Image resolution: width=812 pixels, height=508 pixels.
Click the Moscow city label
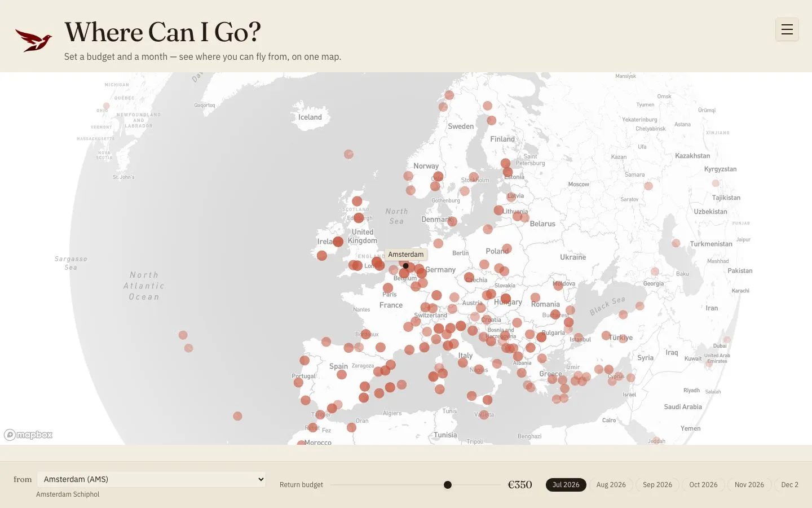[x=579, y=185]
